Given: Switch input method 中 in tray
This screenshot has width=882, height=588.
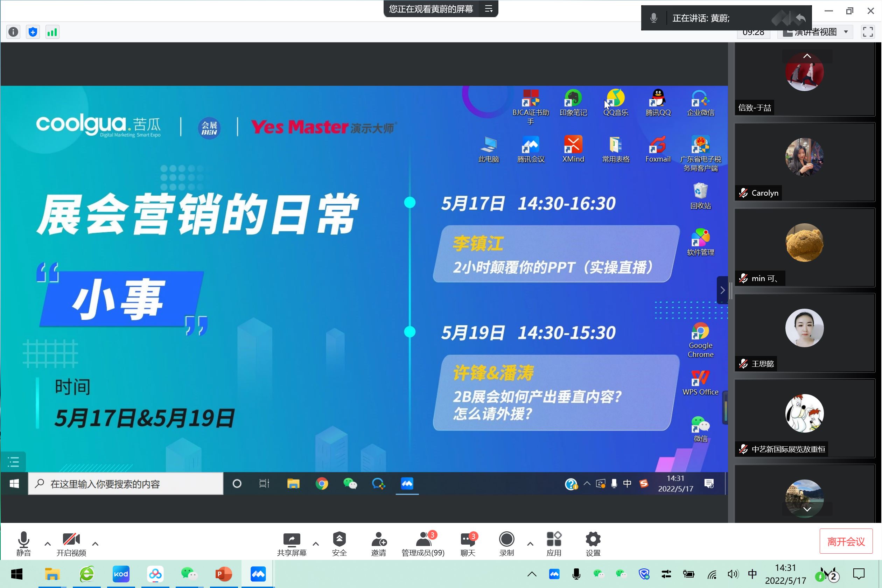Looking at the screenshot, I should click(x=752, y=574).
